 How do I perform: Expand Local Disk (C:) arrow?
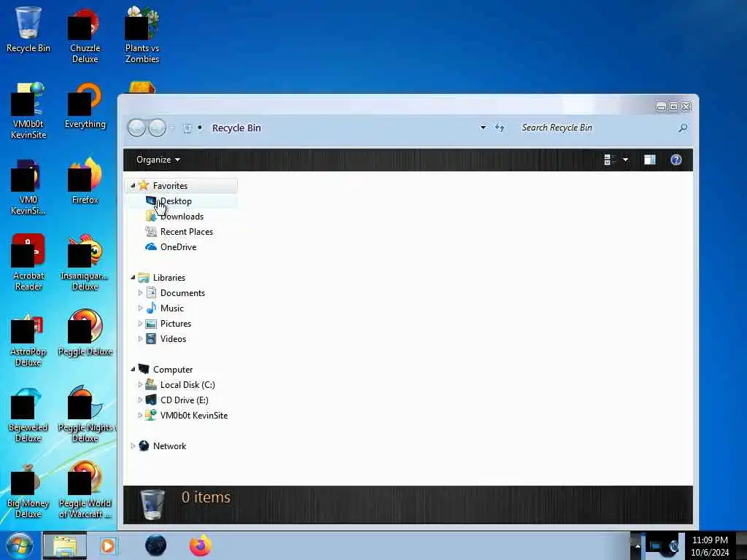[x=140, y=385]
